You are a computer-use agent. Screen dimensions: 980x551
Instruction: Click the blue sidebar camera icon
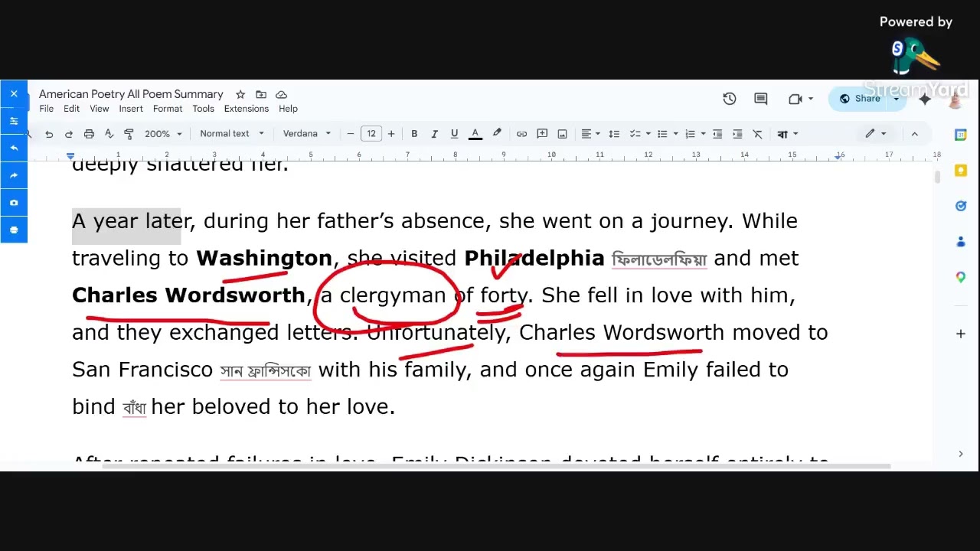(x=14, y=203)
